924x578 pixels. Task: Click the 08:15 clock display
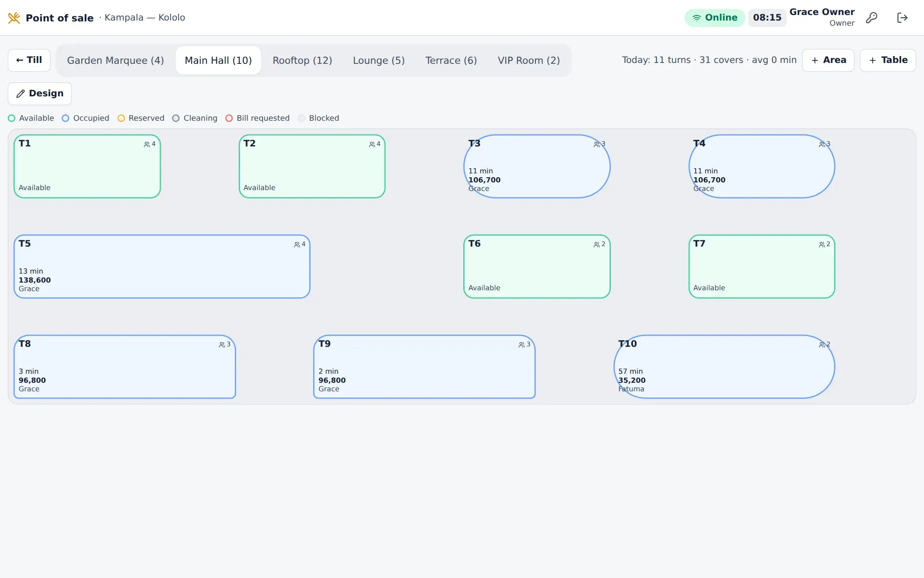click(767, 18)
